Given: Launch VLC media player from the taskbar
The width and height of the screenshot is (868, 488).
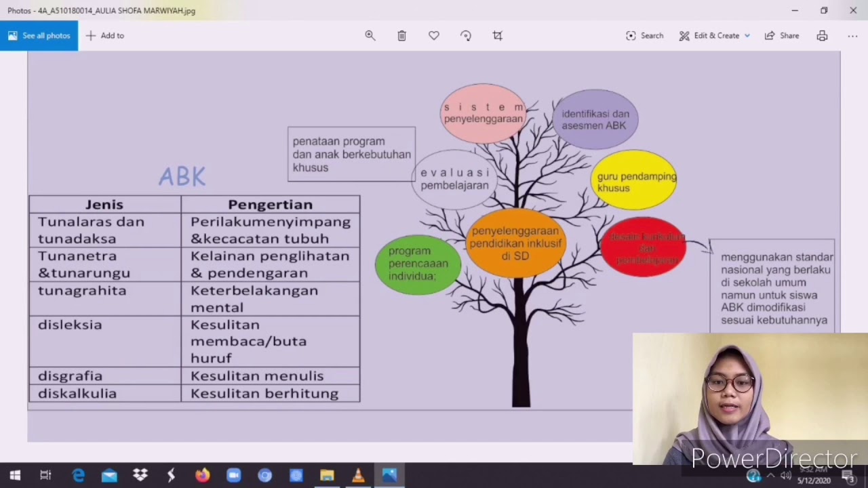Looking at the screenshot, I should click(x=358, y=476).
